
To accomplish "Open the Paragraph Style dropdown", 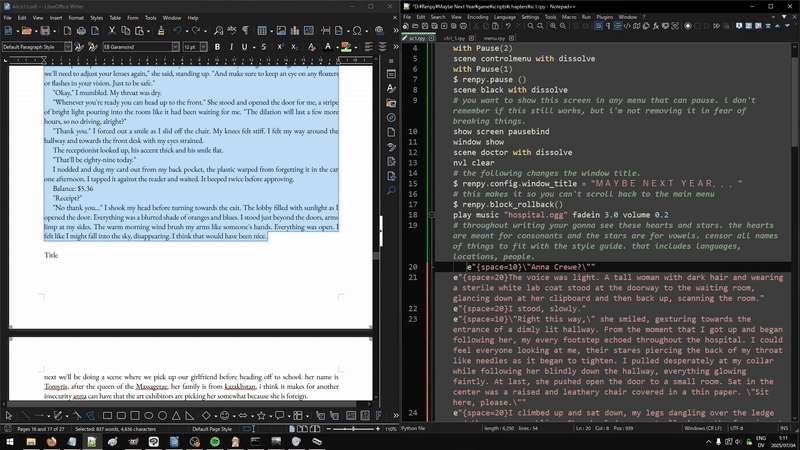I will tap(67, 47).
